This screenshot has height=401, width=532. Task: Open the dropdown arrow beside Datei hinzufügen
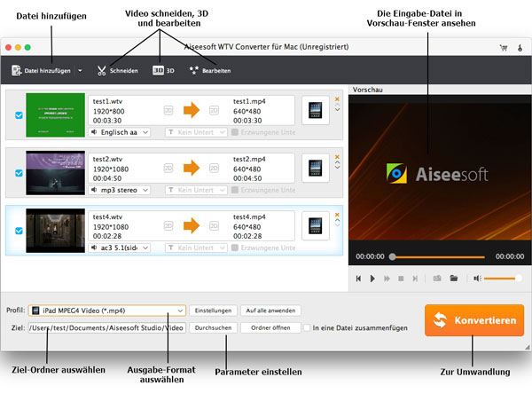tap(80, 71)
